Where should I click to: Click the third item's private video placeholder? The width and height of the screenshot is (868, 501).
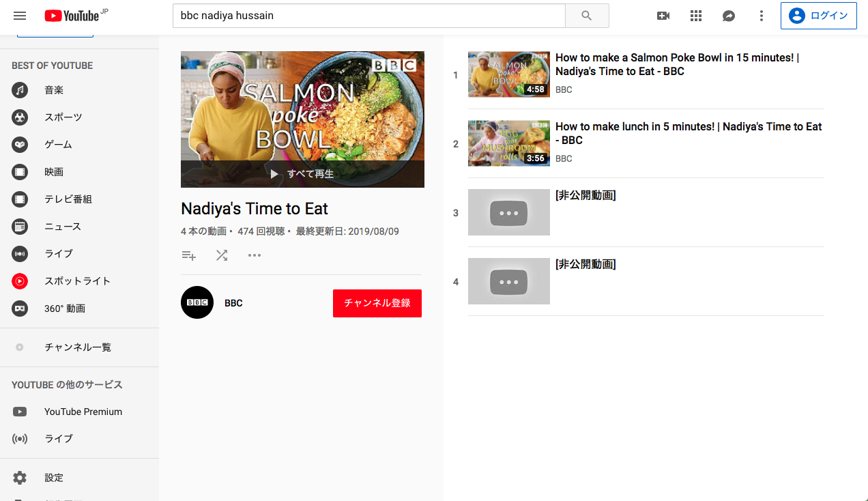click(x=509, y=212)
